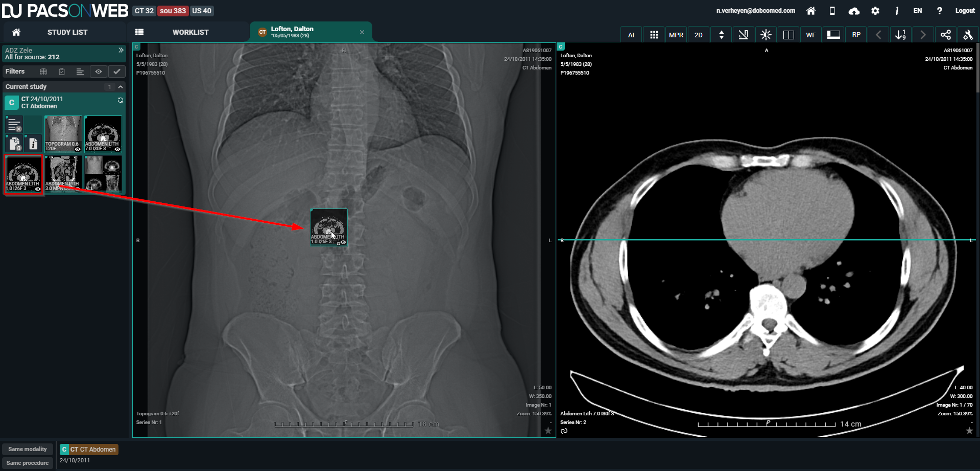Viewport: 980px width, 471px height.
Task: Click the cloud upload icon
Action: (x=854, y=11)
